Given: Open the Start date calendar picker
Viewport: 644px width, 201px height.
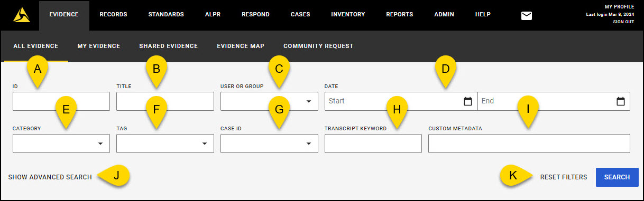Looking at the screenshot, I should click(x=467, y=101).
